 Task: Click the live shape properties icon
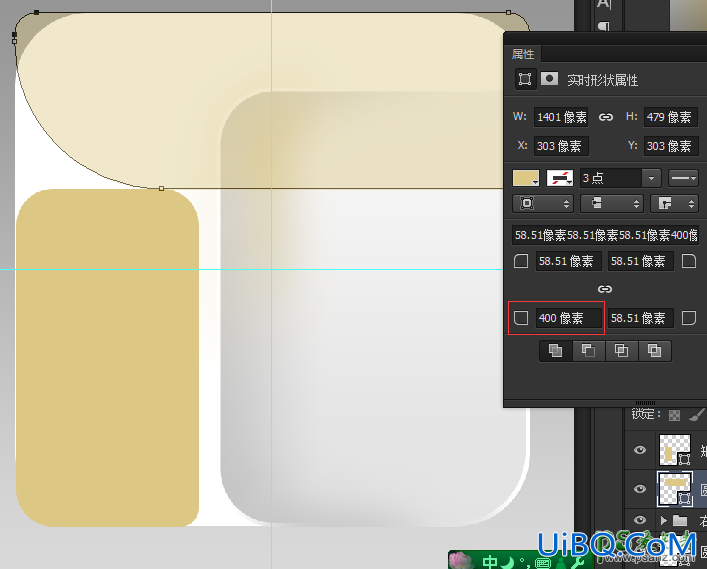pyautogui.click(x=525, y=79)
